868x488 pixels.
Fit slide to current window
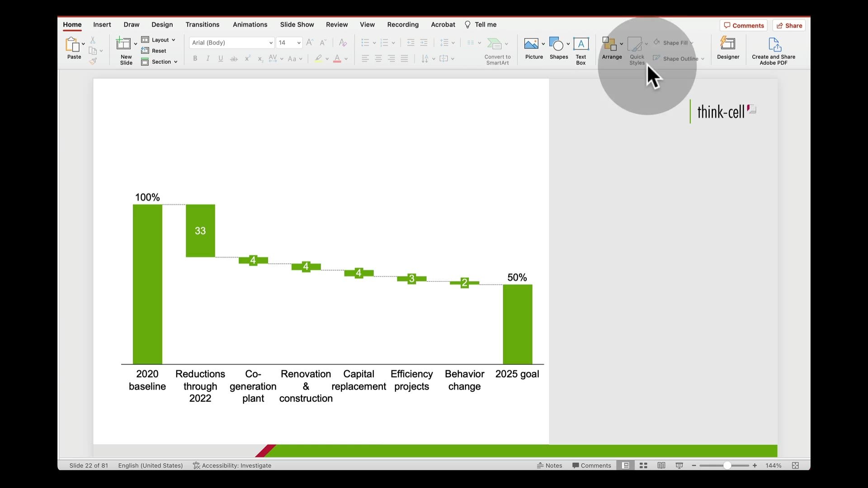795,465
